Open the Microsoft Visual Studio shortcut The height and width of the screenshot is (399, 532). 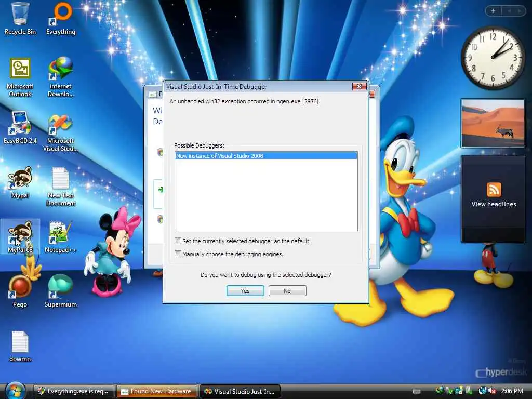[60, 132]
